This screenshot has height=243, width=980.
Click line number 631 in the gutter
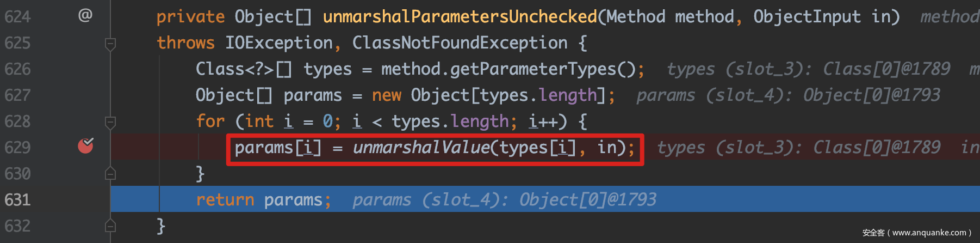(x=17, y=200)
